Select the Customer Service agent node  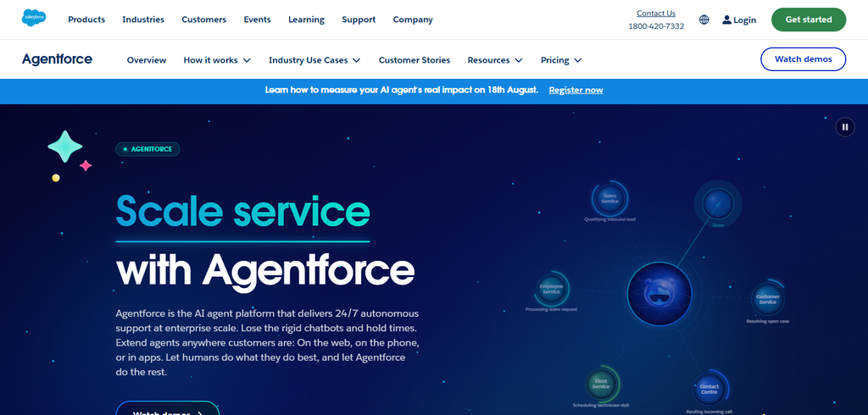point(767,299)
